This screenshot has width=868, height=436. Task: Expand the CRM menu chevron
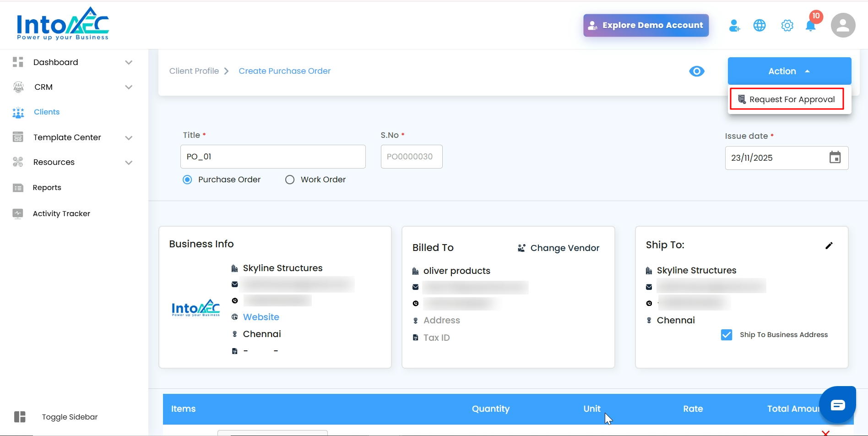129,87
